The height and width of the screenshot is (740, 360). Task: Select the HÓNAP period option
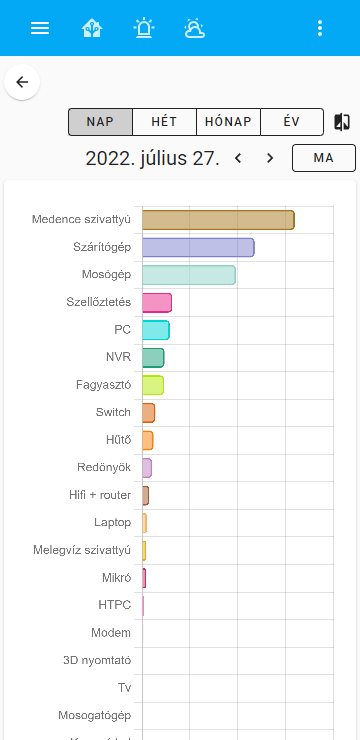tap(228, 122)
